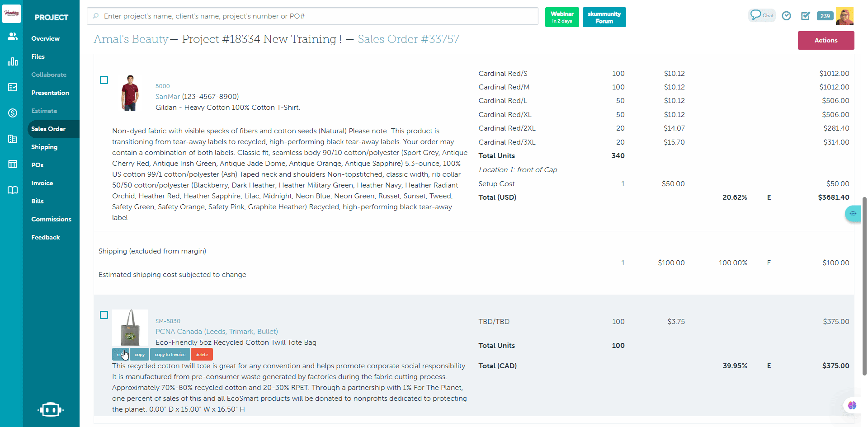Screen dimensions: 868x427
Task: Open the Amal's Beauty client link
Action: [x=131, y=39]
